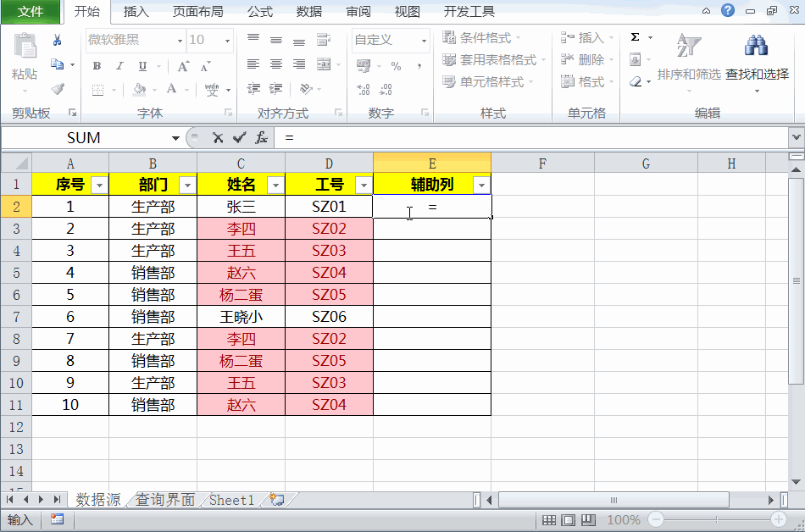Image resolution: width=805 pixels, height=532 pixels.
Task: Switch to 查询界面 sheet tab
Action: 164,500
